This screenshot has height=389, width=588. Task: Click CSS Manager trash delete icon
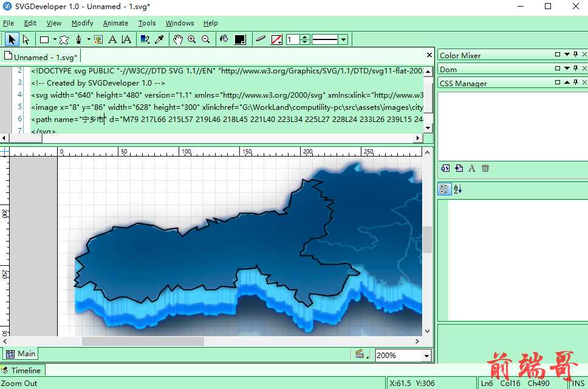(485, 168)
